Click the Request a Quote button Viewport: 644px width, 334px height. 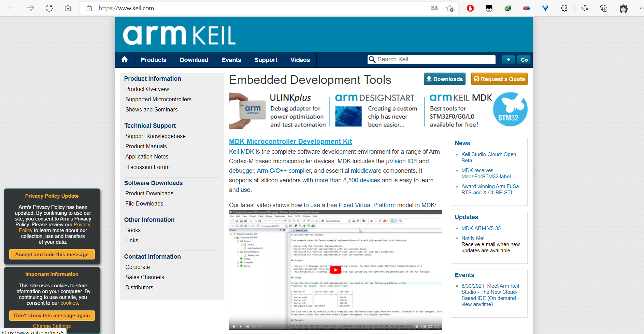pos(499,79)
